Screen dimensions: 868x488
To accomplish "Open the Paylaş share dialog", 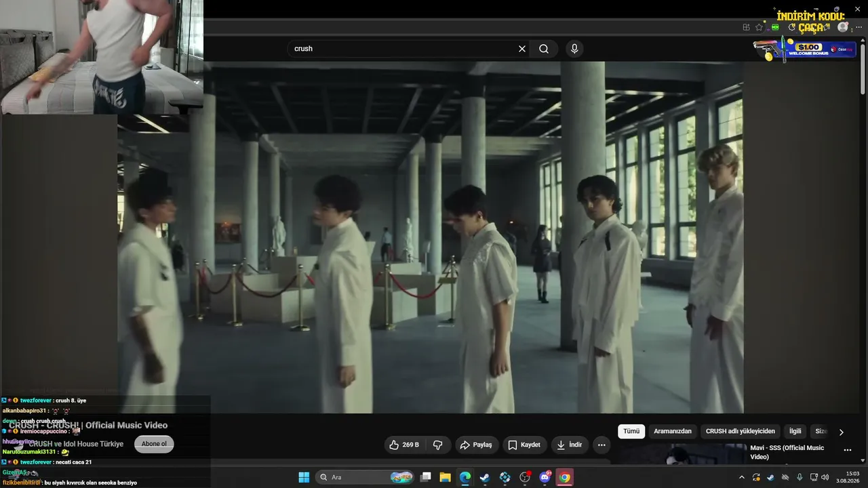I will 476,445.
